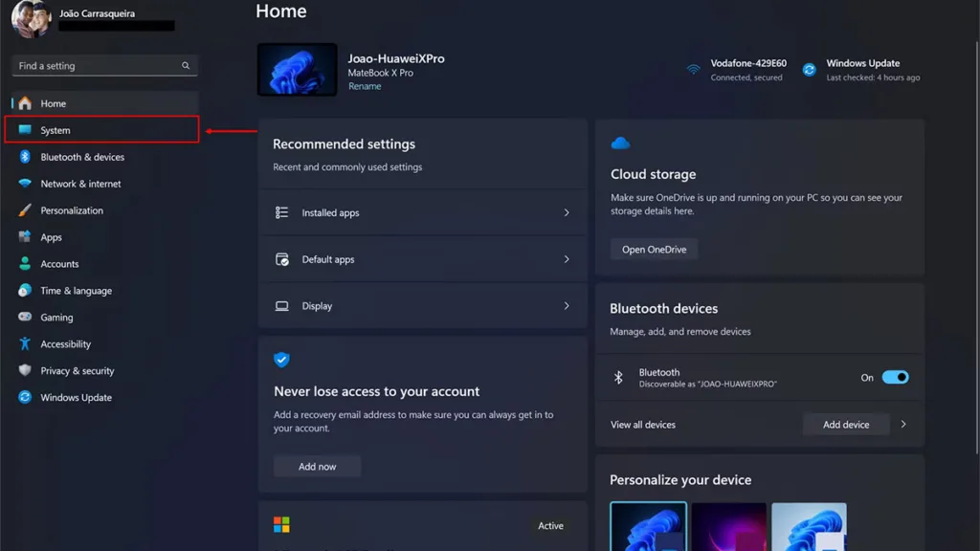The width and height of the screenshot is (980, 551).
Task: Select the light blue bloom theme thumbnail
Action: click(810, 527)
